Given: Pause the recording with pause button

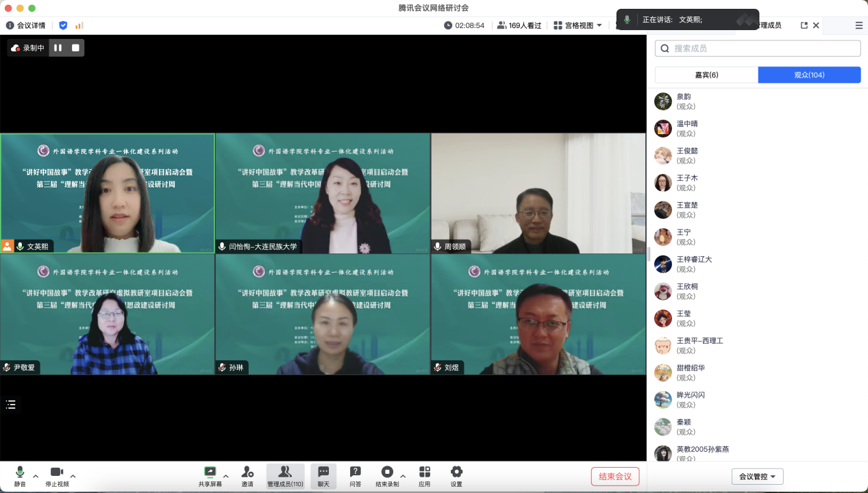Looking at the screenshot, I should coord(58,48).
